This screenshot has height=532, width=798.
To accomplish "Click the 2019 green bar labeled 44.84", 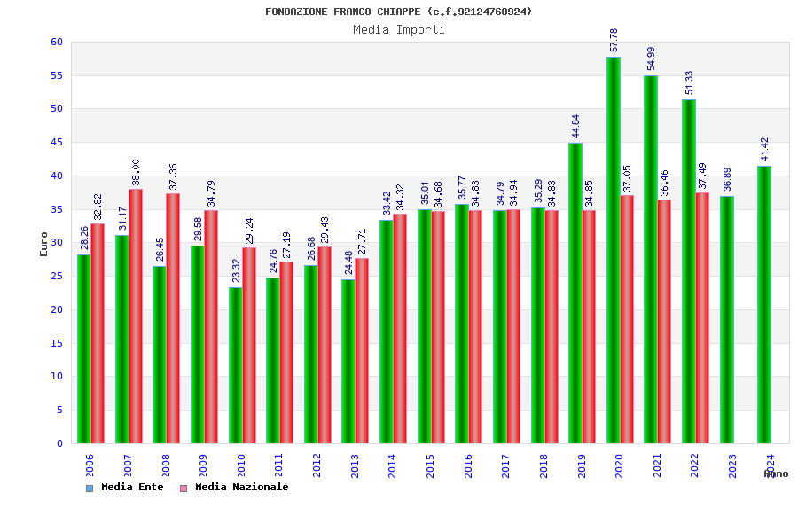I will (x=575, y=293).
